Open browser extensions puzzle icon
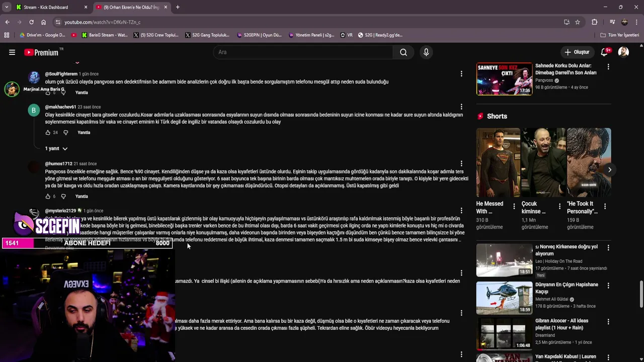 point(594,22)
